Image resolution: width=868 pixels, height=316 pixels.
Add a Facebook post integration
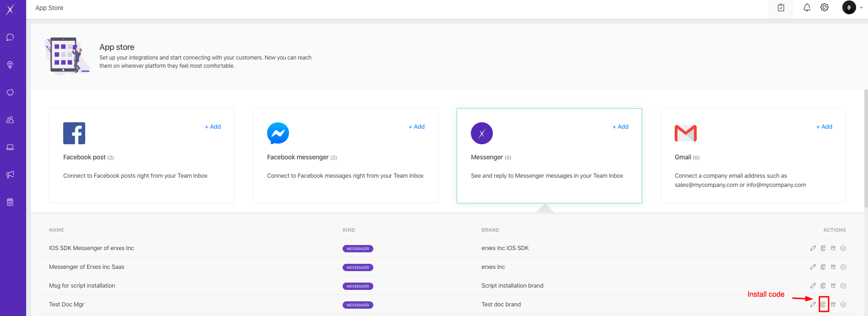pos(213,127)
